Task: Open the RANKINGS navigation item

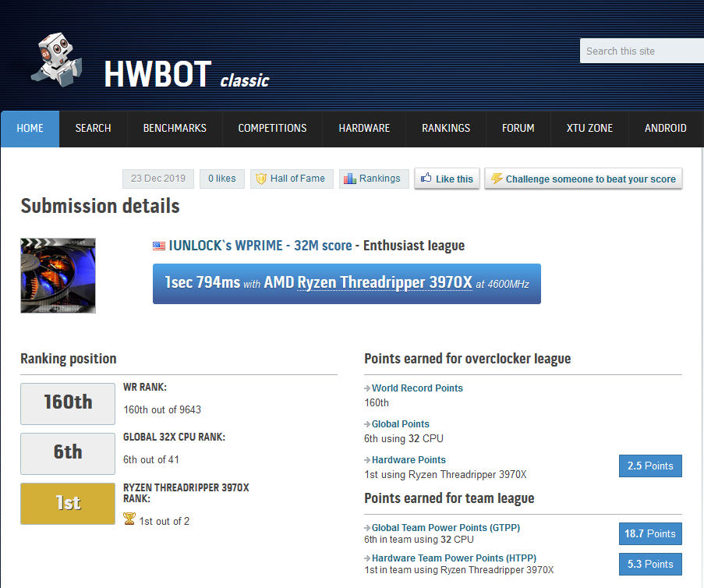Action: tap(446, 129)
